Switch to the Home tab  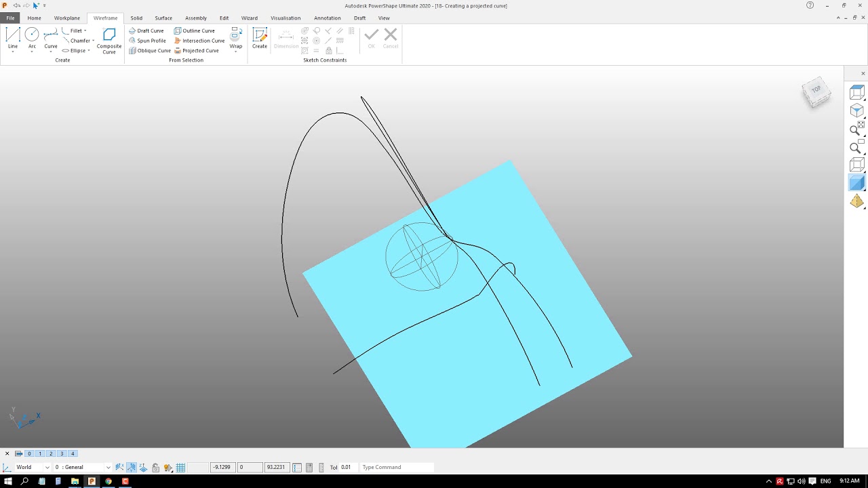[x=34, y=18]
